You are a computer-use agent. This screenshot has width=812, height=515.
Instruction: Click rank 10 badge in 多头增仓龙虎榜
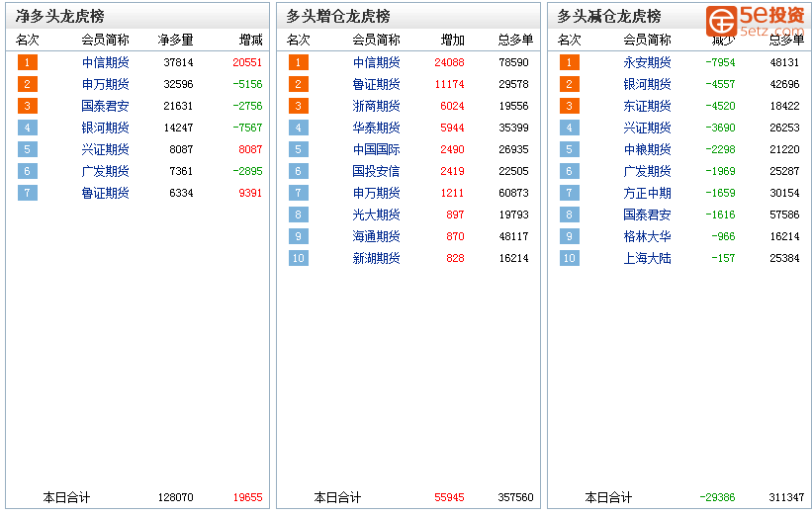(x=299, y=258)
